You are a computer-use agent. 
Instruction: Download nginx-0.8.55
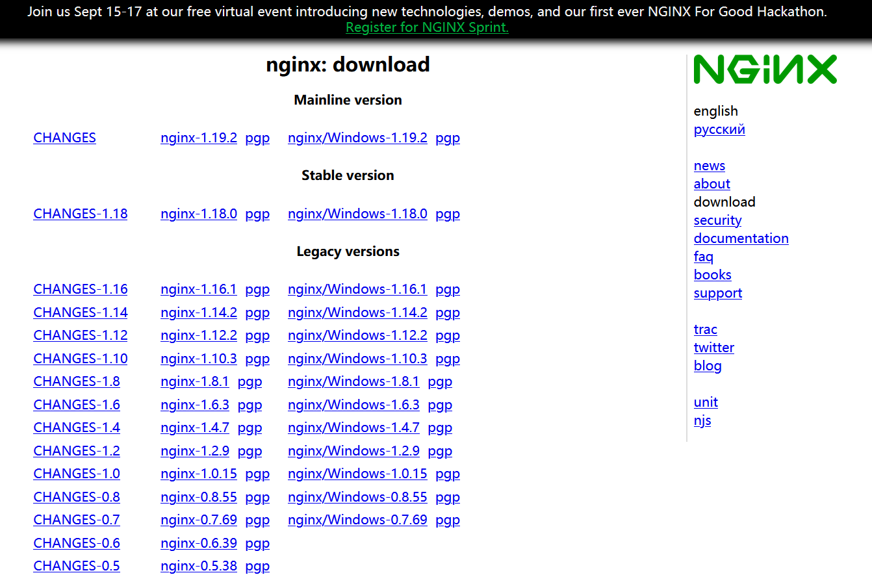199,497
